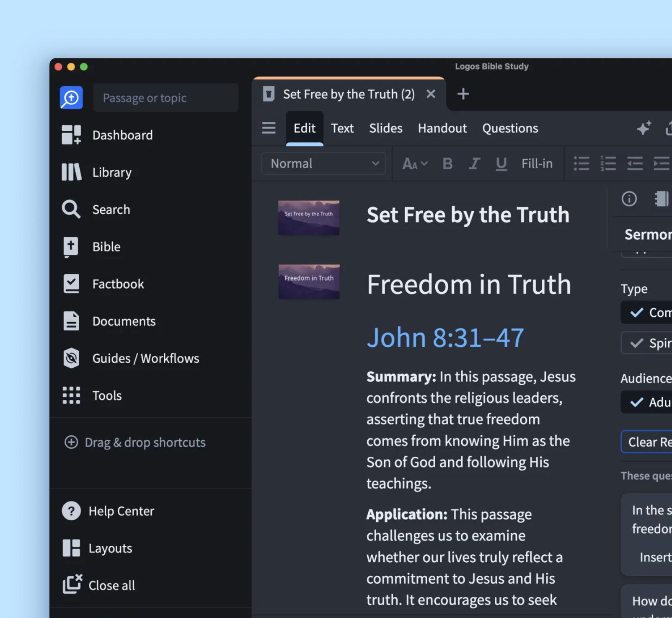Viewport: 672px width, 618px height.
Task: Switch to the Slides tab
Action: tap(385, 128)
